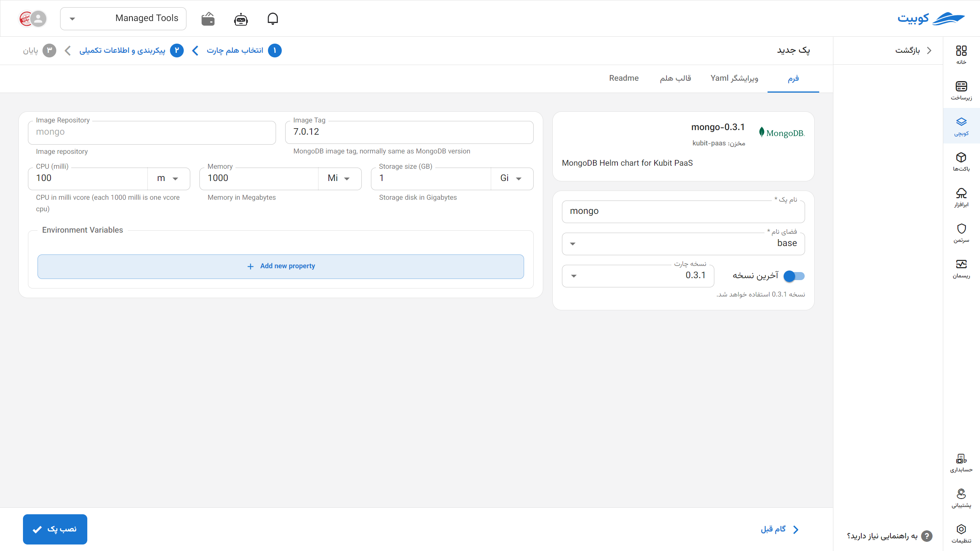Click the Environment Variables heading
This screenshot has width=980, height=551.
point(83,230)
